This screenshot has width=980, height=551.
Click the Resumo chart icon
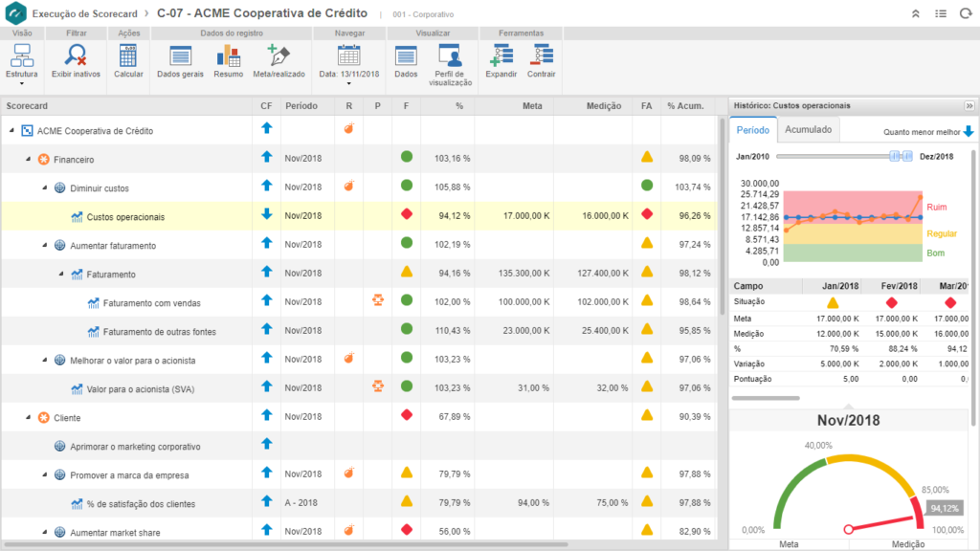(x=228, y=61)
